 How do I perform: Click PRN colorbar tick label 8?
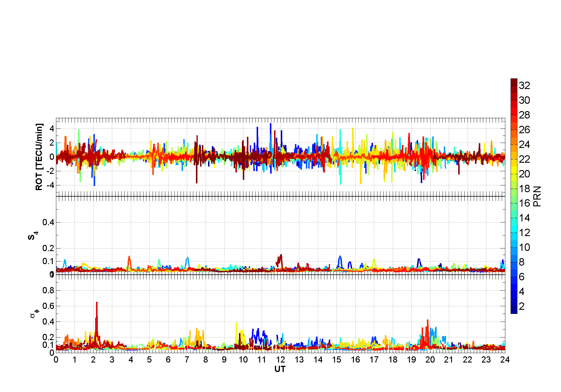pyautogui.click(x=522, y=262)
